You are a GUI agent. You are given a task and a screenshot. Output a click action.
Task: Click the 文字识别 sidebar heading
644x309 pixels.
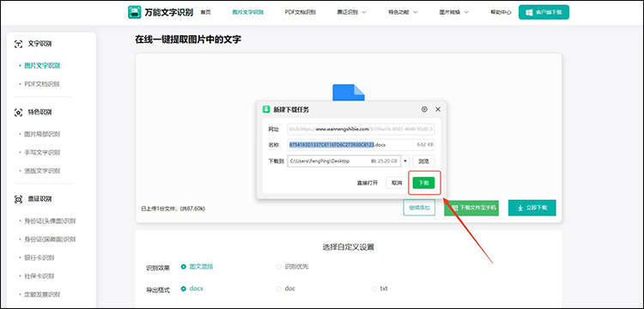39,44
